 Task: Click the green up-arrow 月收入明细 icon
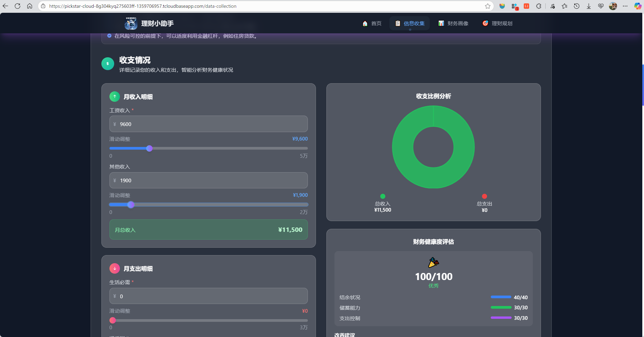point(115,96)
